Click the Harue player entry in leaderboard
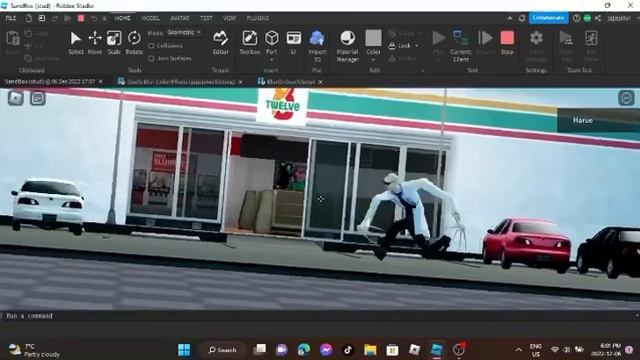The height and width of the screenshot is (360, 640). pos(598,120)
